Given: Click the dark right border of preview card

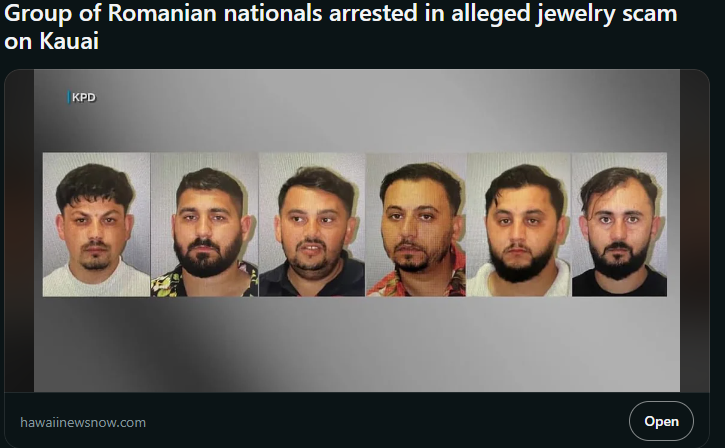Looking at the screenshot, I should tap(694, 230).
